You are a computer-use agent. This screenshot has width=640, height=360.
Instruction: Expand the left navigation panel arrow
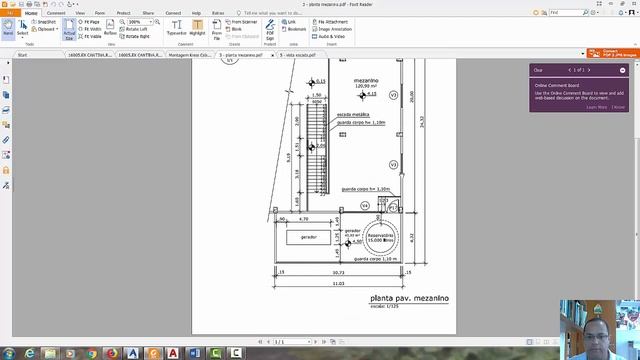pyautogui.click(x=8, y=63)
